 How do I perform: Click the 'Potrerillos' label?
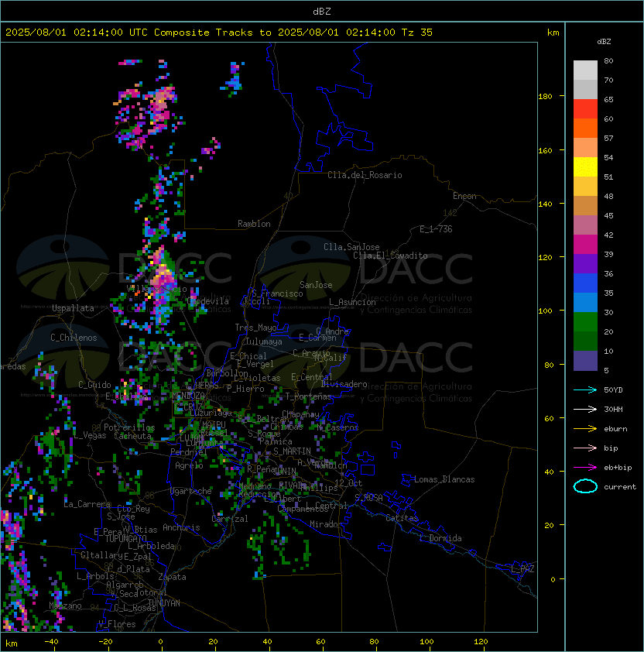(129, 427)
